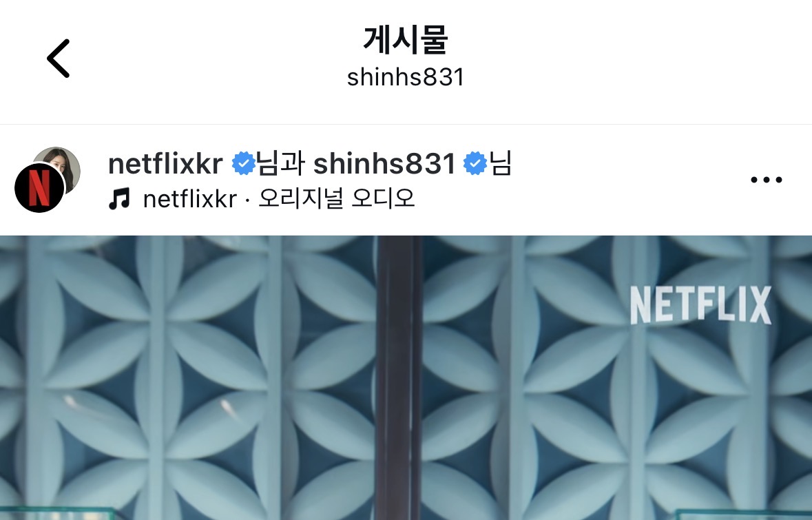Viewport: 812px width, 520px height.
Task: Tap shinhs831 subtitle under 게시물
Action: pos(406,78)
